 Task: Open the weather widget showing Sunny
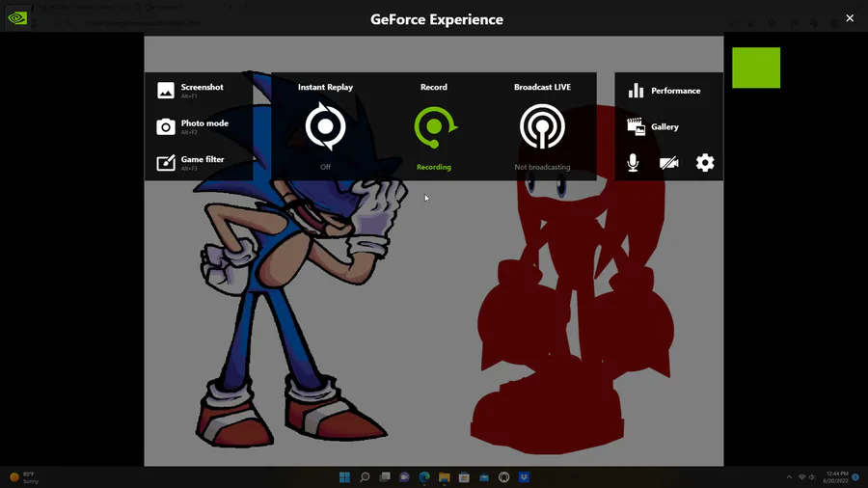[x=24, y=477]
